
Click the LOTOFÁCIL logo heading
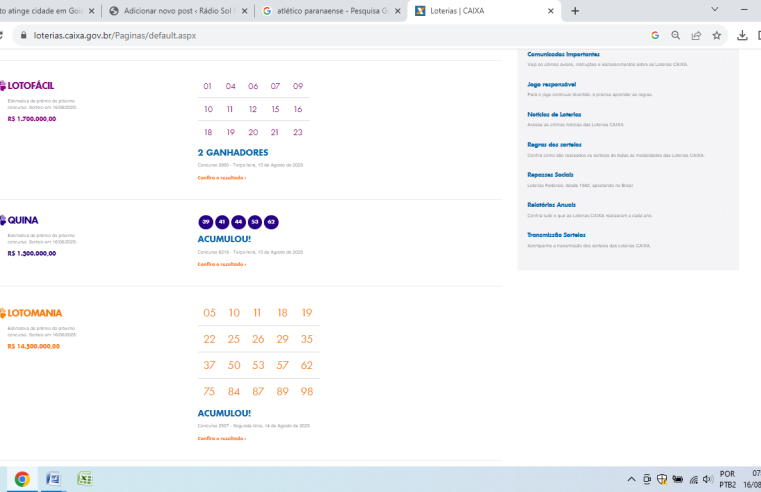27,86
